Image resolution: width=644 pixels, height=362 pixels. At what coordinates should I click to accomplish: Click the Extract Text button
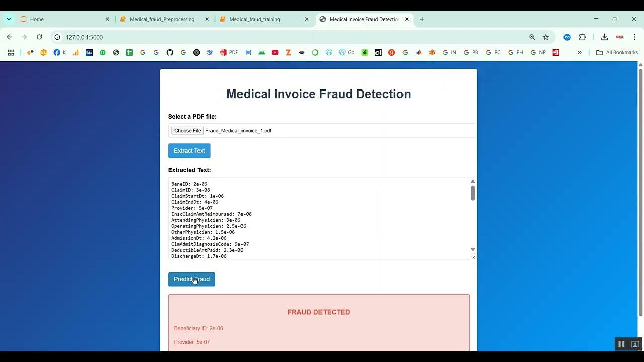point(189,151)
